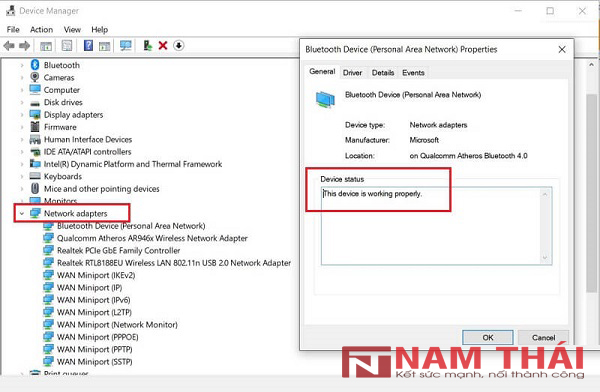Expand the Disk drives node
The width and height of the screenshot is (600, 392).
coord(22,103)
